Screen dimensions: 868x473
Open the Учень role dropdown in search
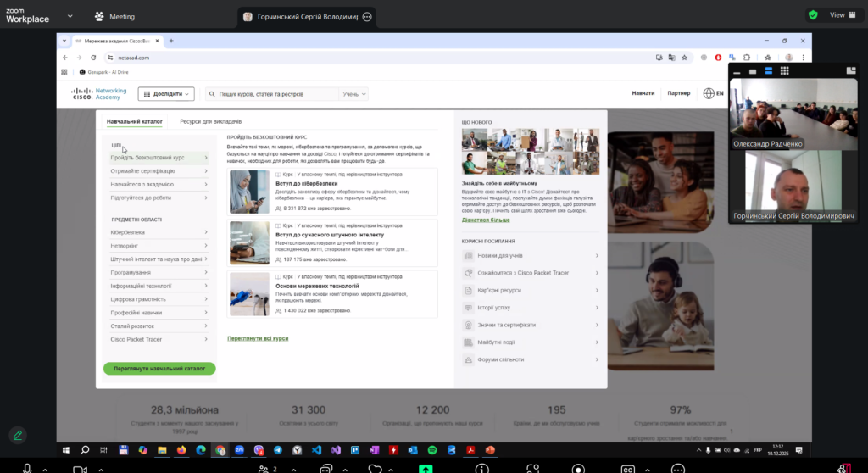click(354, 94)
